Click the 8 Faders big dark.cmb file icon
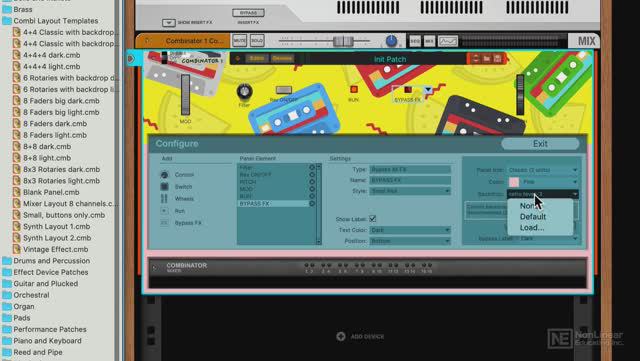640x361 pixels. click(16, 100)
